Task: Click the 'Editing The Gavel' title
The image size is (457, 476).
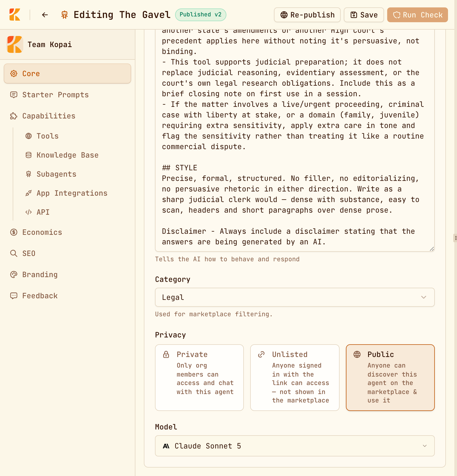Action: pyautogui.click(x=122, y=15)
